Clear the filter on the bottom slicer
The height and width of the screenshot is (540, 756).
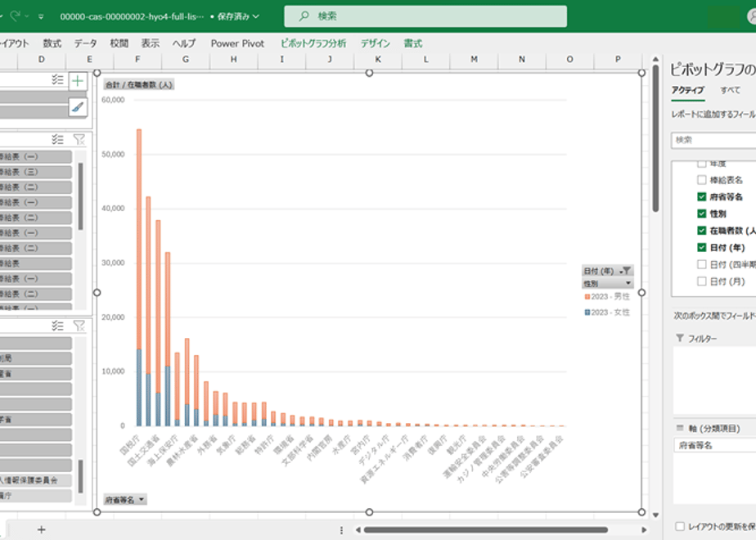[x=79, y=326]
